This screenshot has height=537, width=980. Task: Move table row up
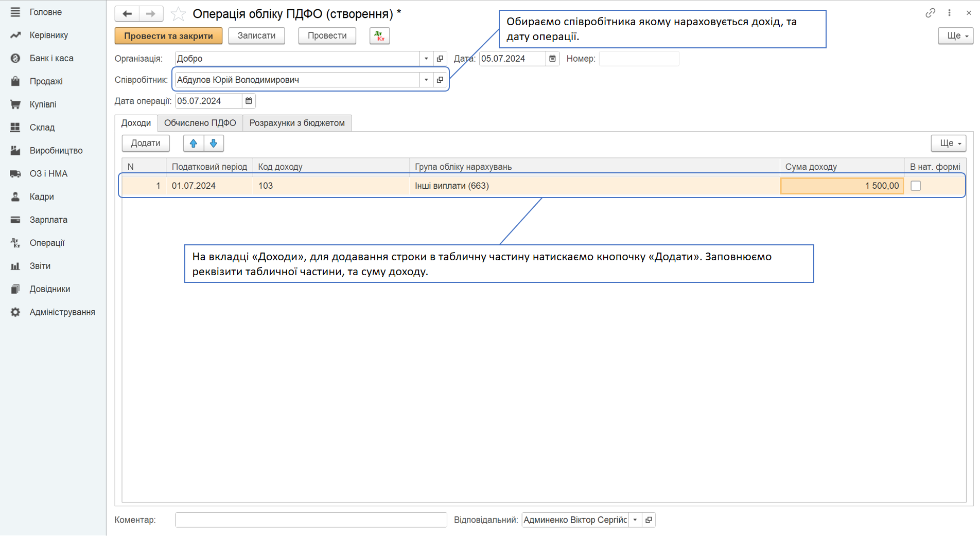pos(194,143)
